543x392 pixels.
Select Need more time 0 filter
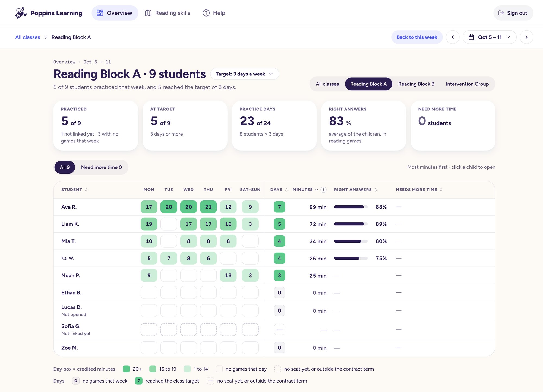coord(102,167)
